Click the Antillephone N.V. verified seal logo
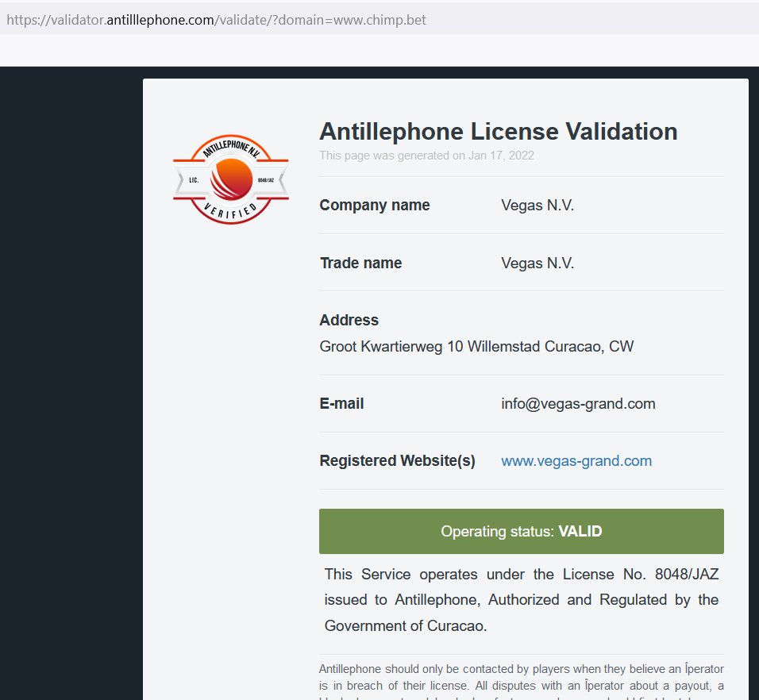The image size is (759, 700). point(231,179)
